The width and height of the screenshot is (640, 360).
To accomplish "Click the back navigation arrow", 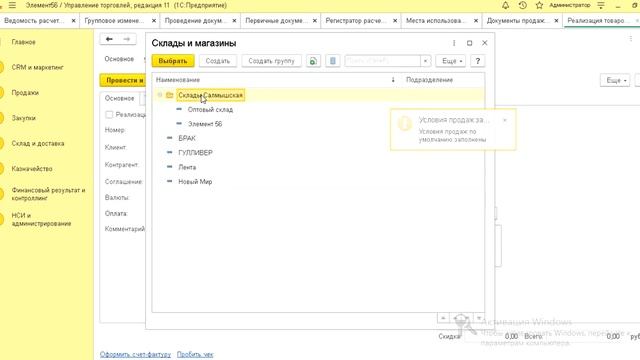I will point(109,39).
